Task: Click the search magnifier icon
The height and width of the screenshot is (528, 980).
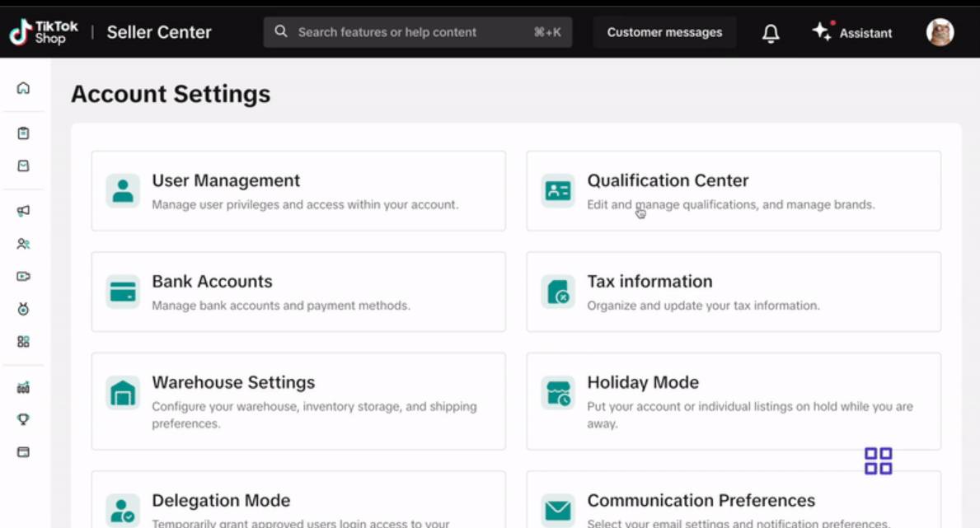Action: click(280, 31)
